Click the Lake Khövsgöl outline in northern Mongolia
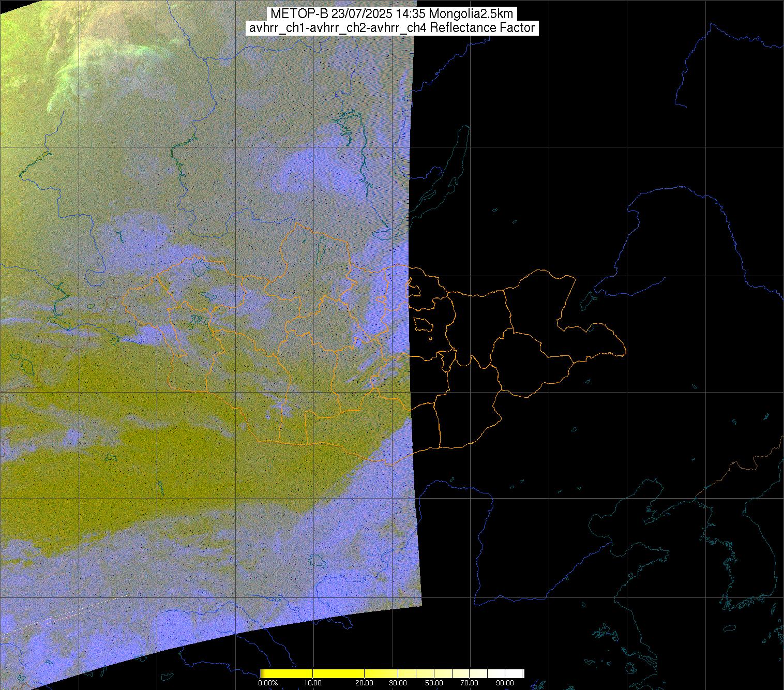This screenshot has width=784, height=690. [x=321, y=247]
